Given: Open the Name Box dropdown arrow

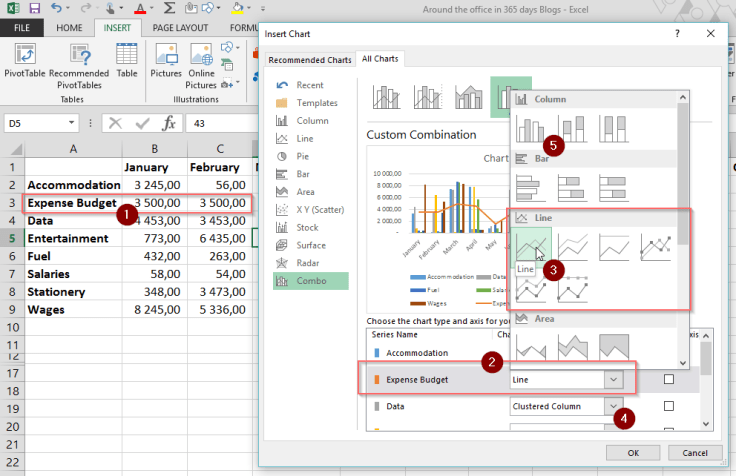Looking at the screenshot, I should pyautogui.click(x=71, y=123).
